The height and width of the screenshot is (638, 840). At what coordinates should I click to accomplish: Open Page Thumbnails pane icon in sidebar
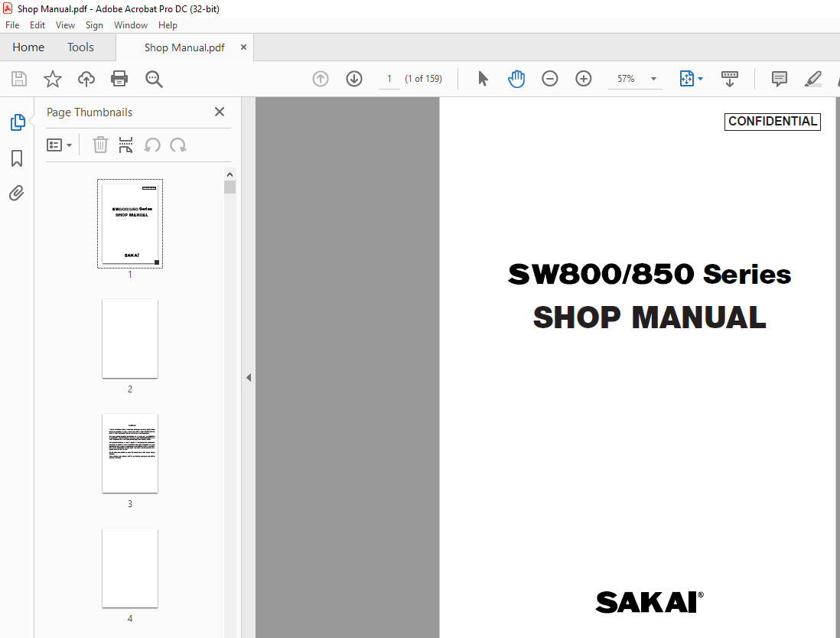(17, 122)
